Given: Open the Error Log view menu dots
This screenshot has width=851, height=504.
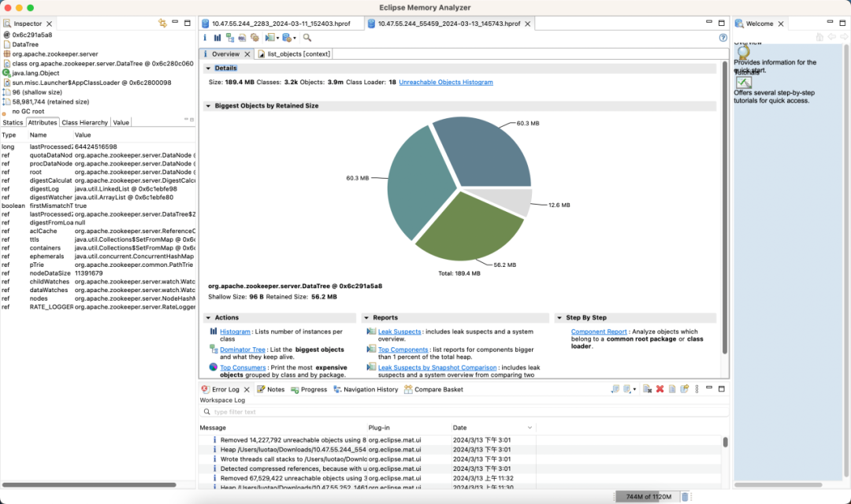Looking at the screenshot, I should click(697, 389).
